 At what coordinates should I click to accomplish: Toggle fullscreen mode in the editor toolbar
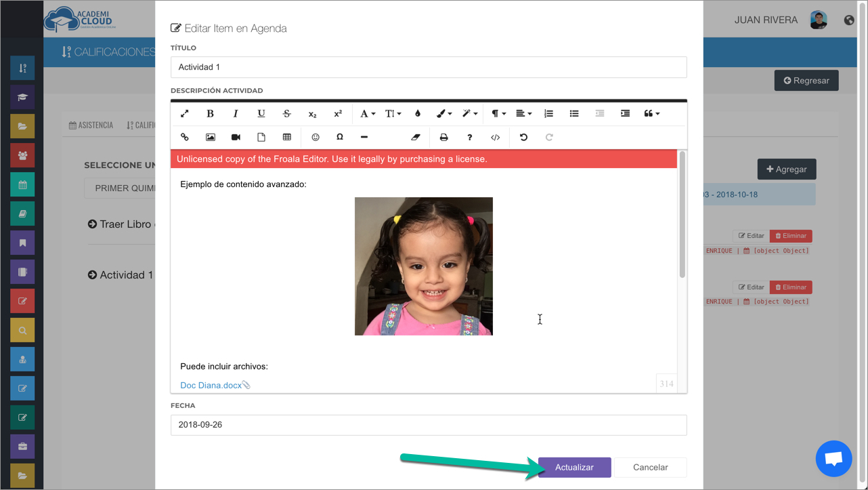[x=184, y=114]
